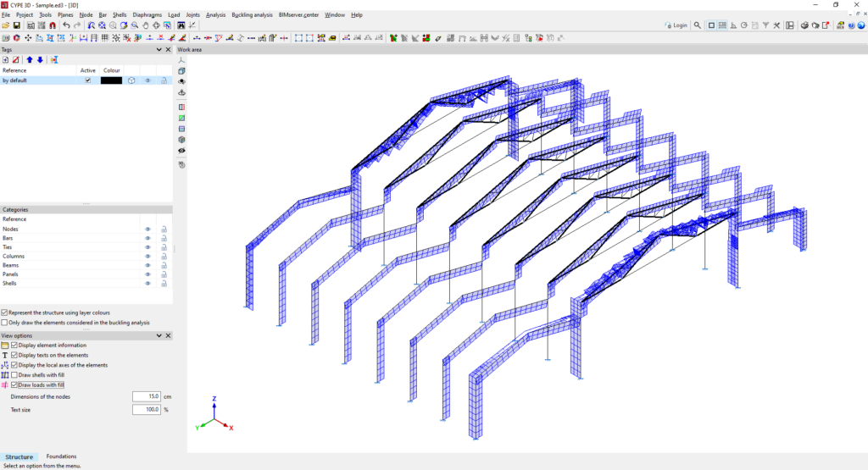Click the coloured 3D cube render icon
Screen dimensions: 868x470
(x=181, y=140)
